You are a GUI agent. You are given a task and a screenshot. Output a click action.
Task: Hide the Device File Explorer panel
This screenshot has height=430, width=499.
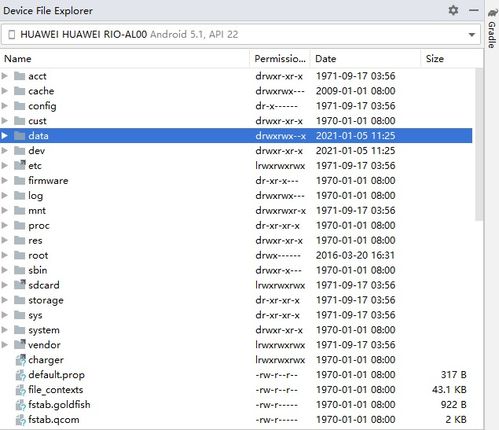coord(473,10)
